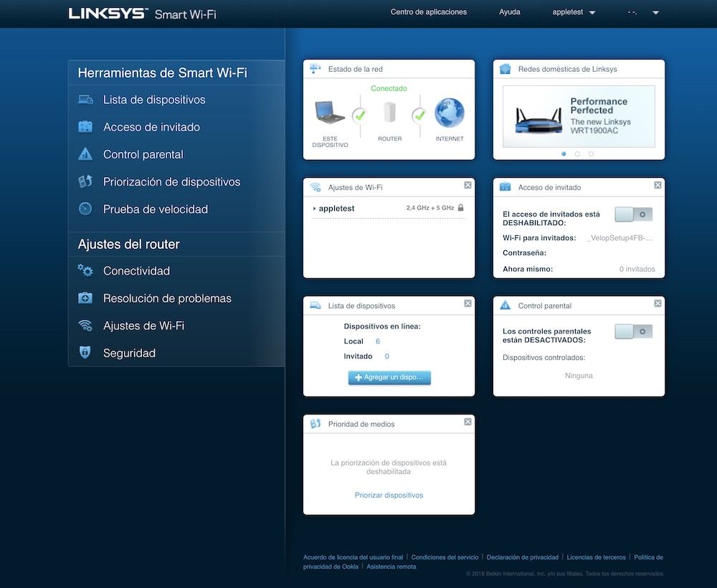Click the Priorizar dispositivos link
Viewport: 717px width, 588px height.
389,495
